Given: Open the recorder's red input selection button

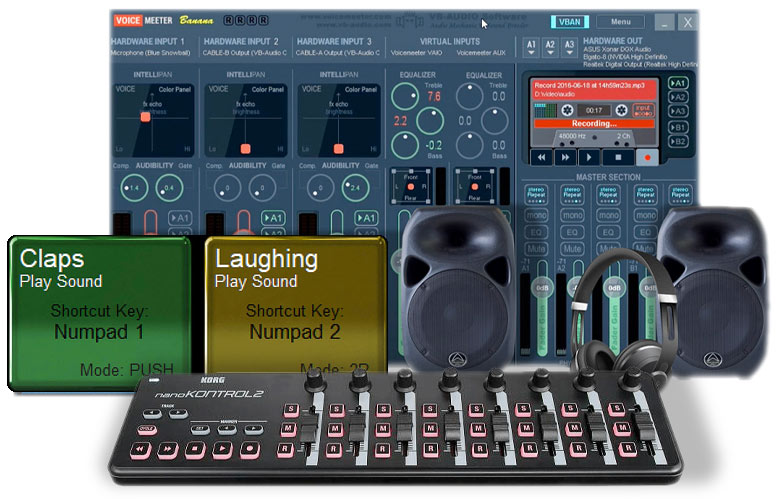Looking at the screenshot, I should (643, 110).
